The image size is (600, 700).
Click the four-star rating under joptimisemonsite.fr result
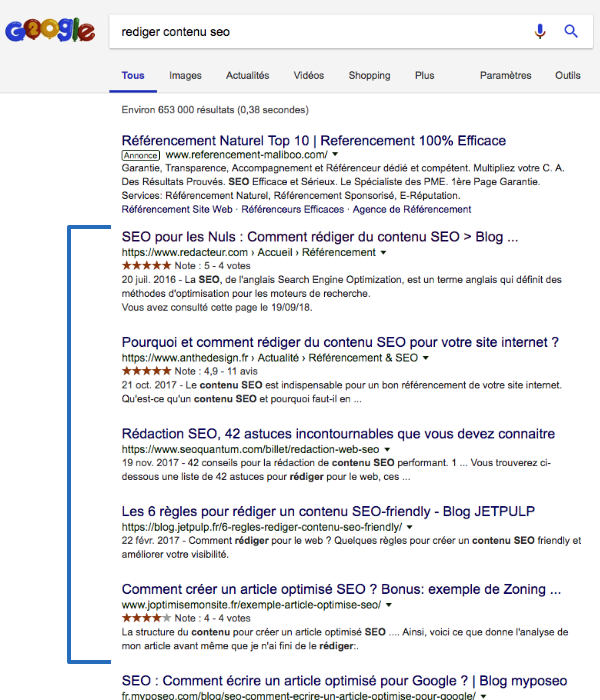(146, 618)
